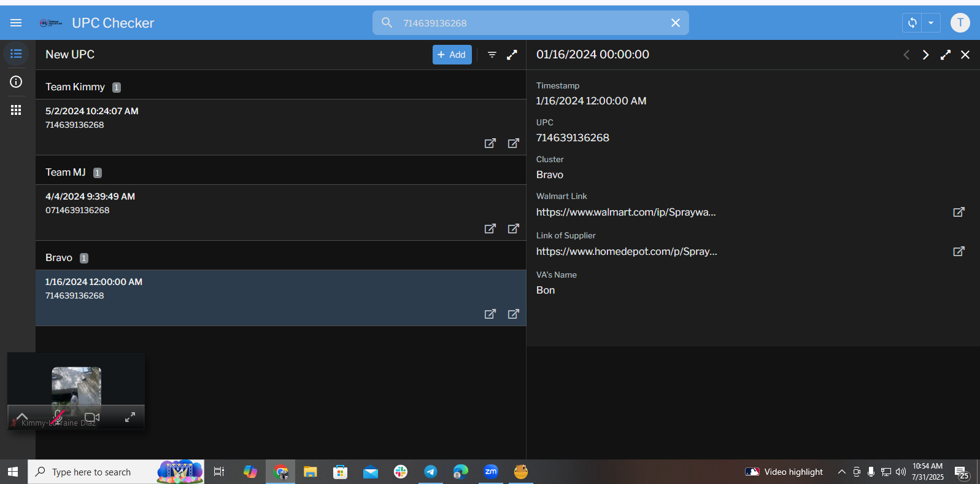Go to previous record arrow
This screenshot has height=484, width=980.
[x=906, y=55]
